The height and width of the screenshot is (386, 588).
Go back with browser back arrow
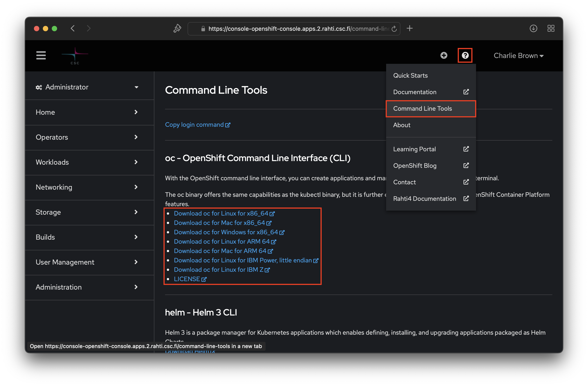(x=73, y=28)
